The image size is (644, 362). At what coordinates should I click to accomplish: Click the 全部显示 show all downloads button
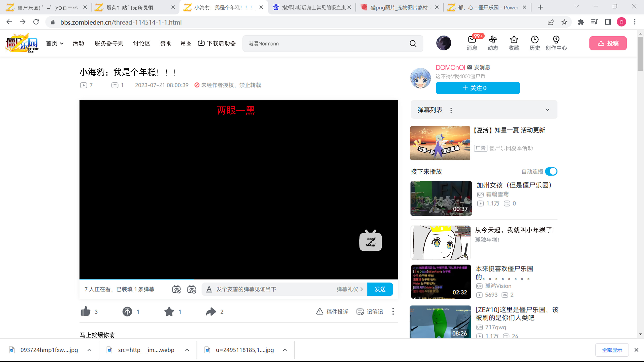click(x=612, y=350)
